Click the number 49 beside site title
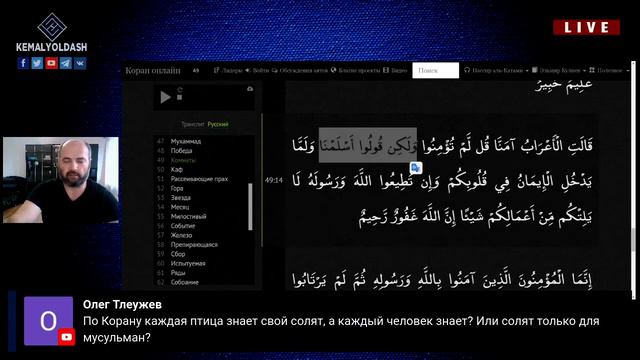The image size is (640, 360). click(196, 71)
